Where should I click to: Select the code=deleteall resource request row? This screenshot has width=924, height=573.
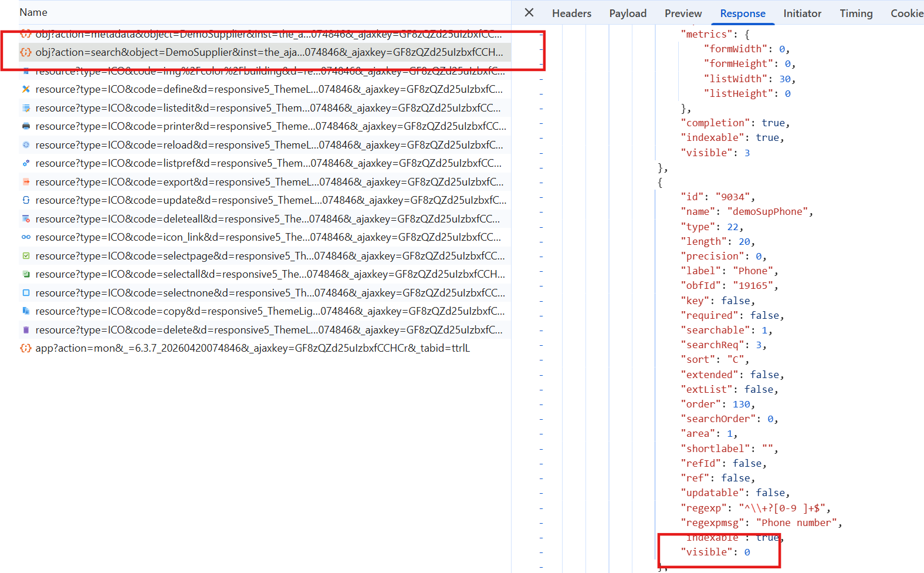tap(267, 219)
